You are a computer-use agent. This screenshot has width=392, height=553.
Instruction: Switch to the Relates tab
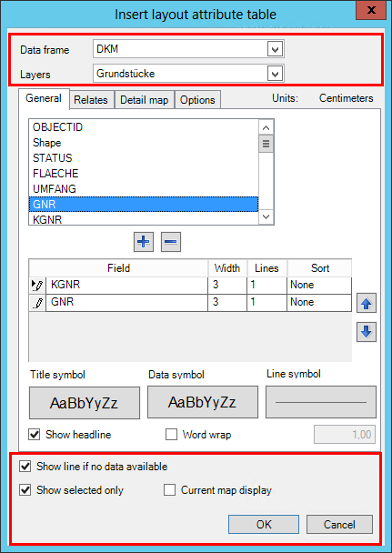click(x=91, y=100)
